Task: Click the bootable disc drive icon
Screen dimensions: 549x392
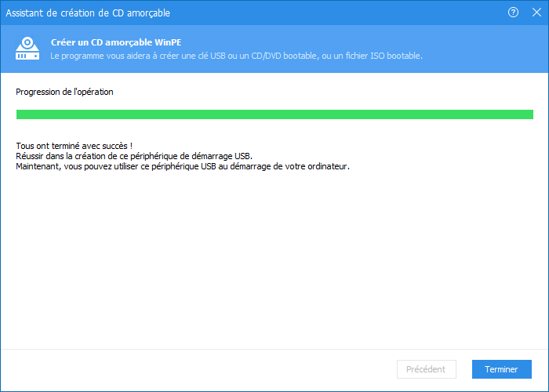Action: (27, 49)
